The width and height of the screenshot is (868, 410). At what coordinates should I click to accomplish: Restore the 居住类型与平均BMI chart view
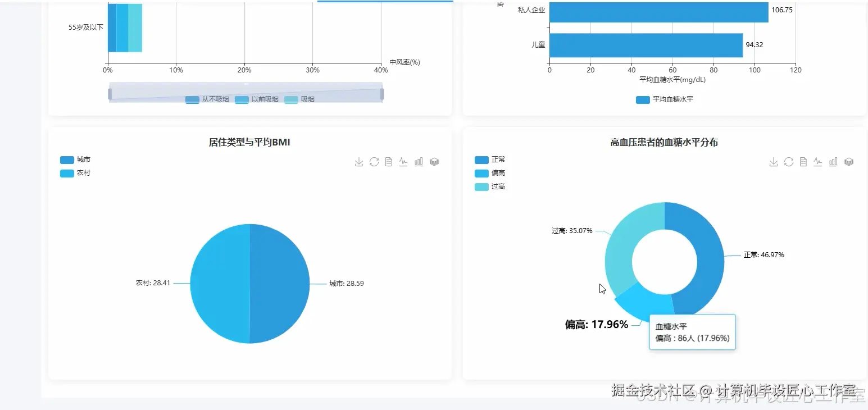(x=374, y=162)
